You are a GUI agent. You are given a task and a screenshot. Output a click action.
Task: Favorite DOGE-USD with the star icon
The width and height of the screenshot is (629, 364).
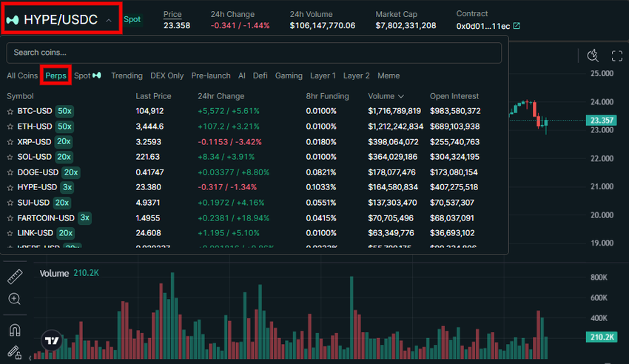(x=10, y=172)
